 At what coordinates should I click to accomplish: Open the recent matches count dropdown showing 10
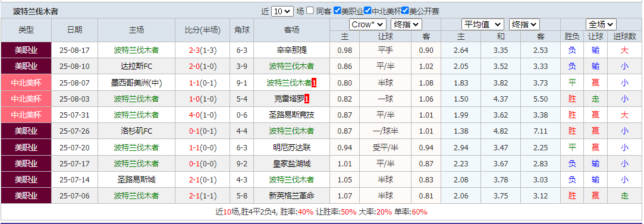pyautogui.click(x=282, y=11)
